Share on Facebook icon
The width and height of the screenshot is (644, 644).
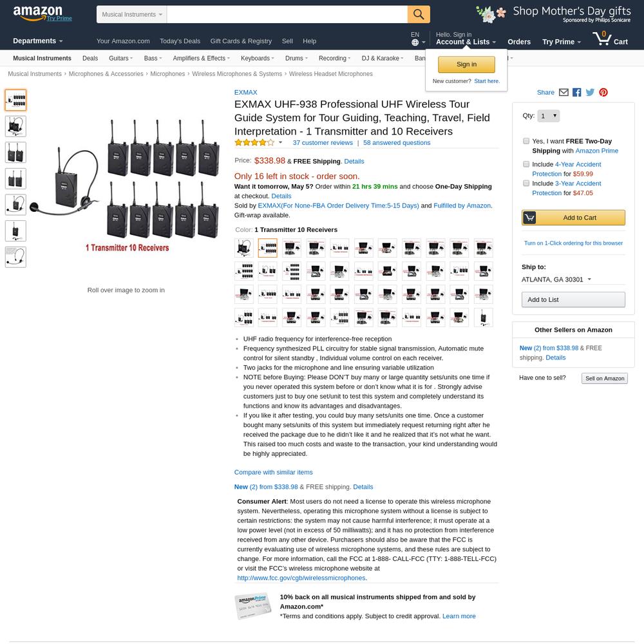576,92
